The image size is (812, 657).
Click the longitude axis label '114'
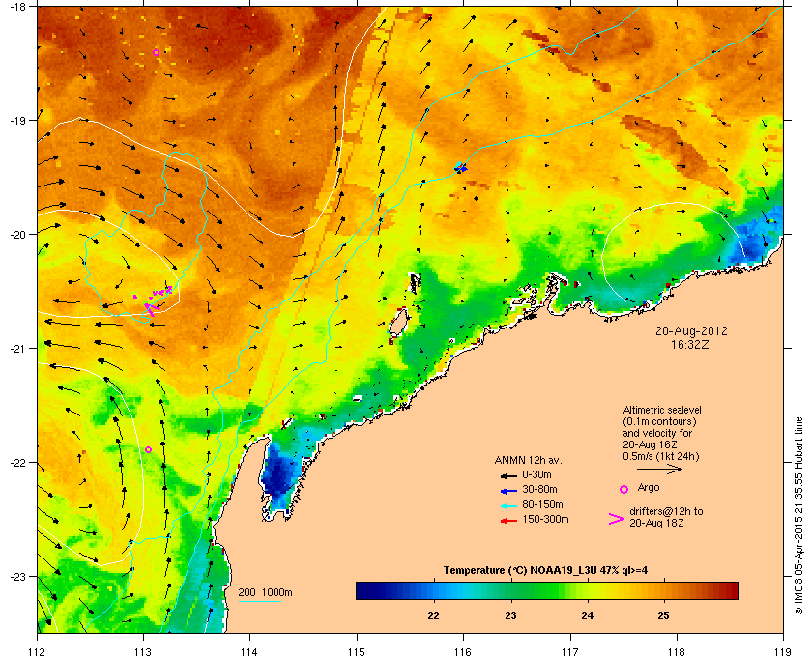250,651
